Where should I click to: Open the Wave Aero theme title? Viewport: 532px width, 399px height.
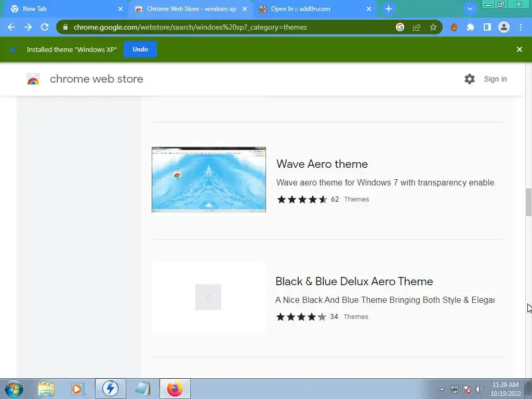click(322, 164)
